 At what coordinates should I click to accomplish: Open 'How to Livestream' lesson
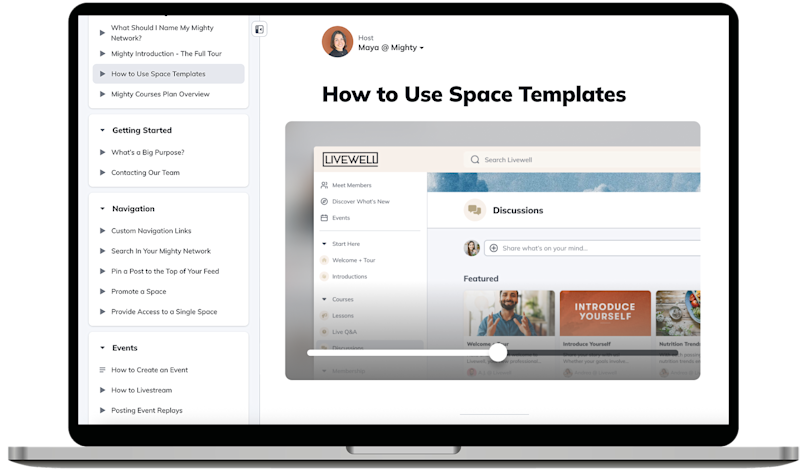(141, 390)
